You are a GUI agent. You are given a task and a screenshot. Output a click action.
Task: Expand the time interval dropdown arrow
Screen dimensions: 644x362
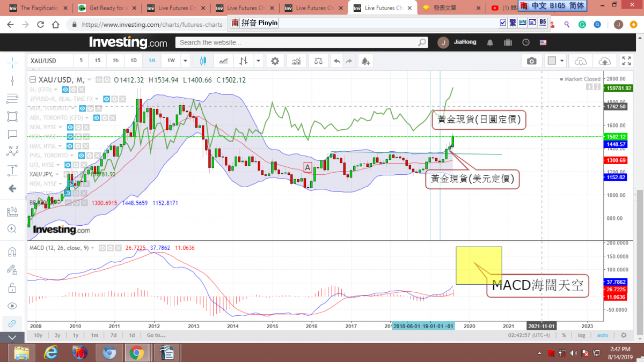[x=185, y=61]
